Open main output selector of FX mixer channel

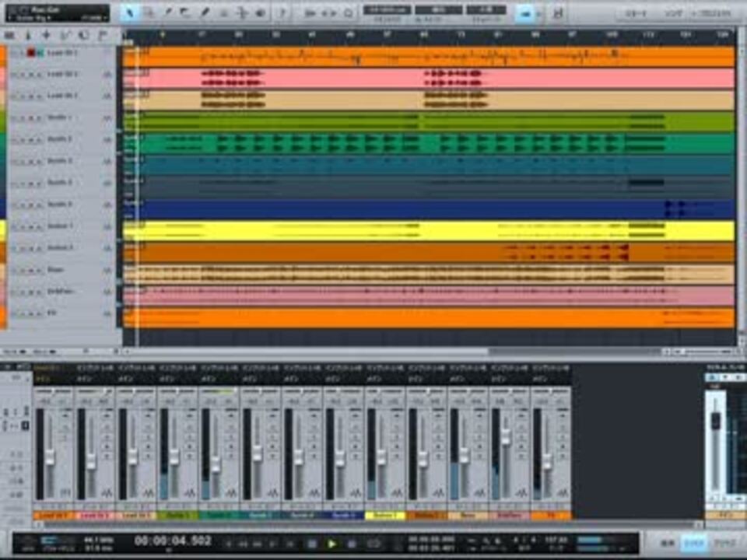click(x=551, y=380)
